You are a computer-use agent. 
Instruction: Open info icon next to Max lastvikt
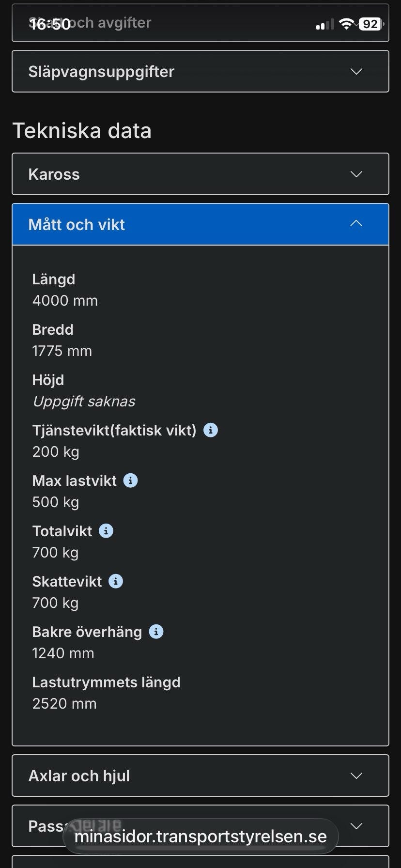pyautogui.click(x=130, y=480)
